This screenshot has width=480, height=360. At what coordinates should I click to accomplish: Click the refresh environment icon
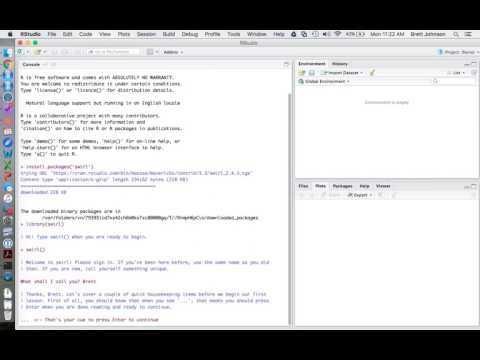coord(473,73)
